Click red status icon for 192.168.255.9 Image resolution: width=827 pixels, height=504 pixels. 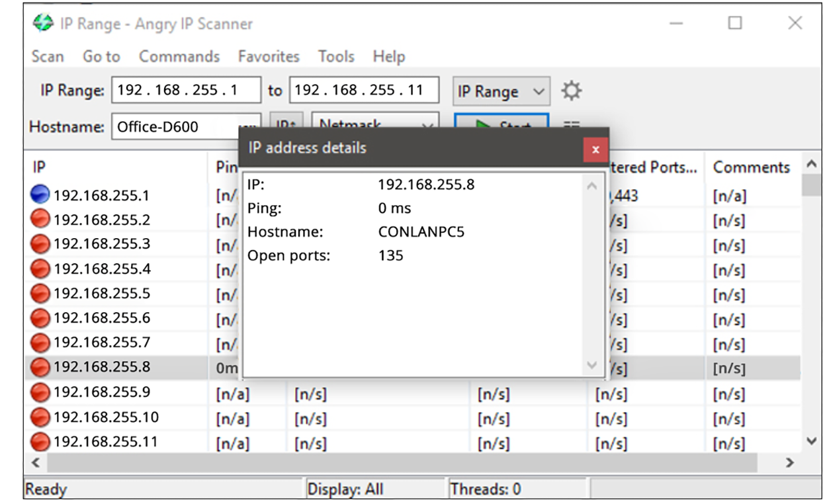pyautogui.click(x=40, y=392)
